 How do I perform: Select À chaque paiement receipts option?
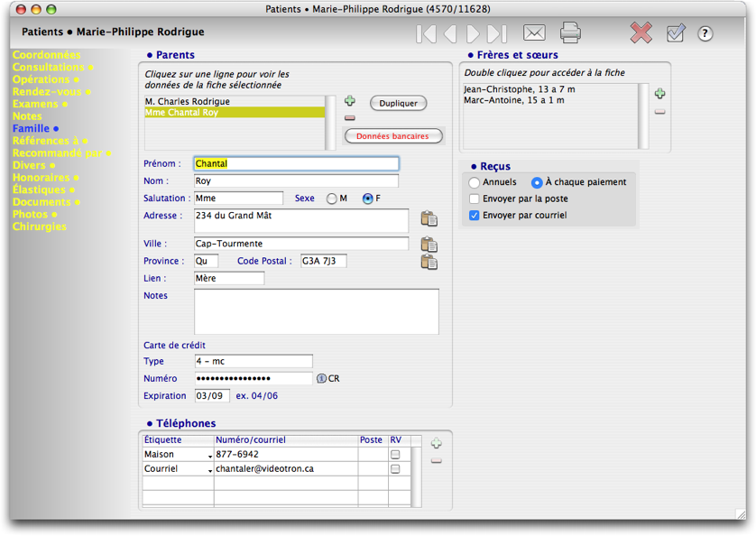click(537, 182)
